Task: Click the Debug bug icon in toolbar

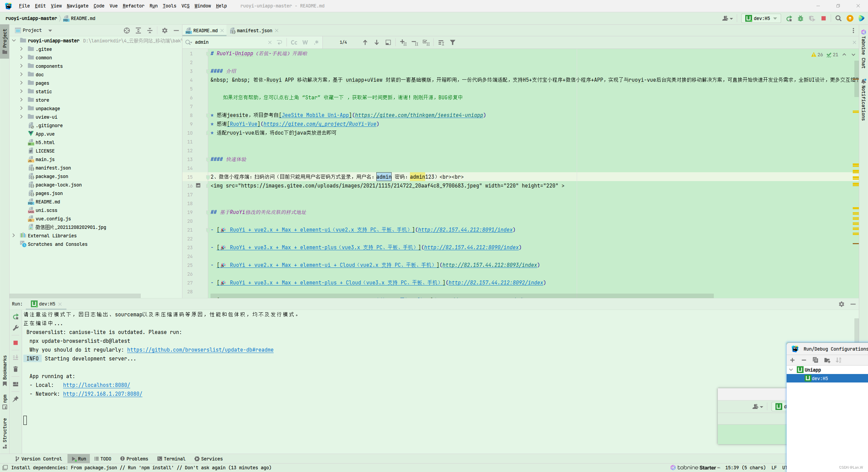Action: pyautogui.click(x=800, y=19)
